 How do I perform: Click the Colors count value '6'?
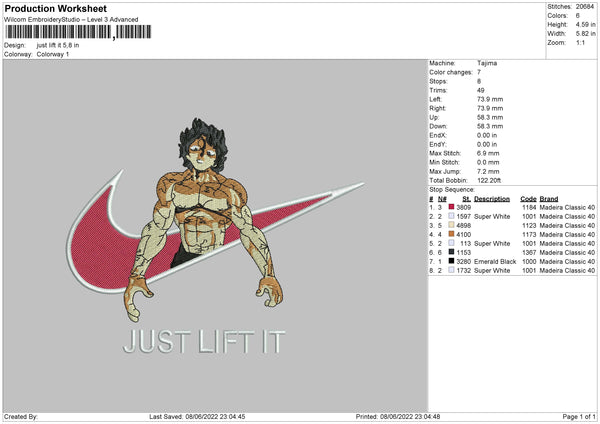(x=577, y=16)
